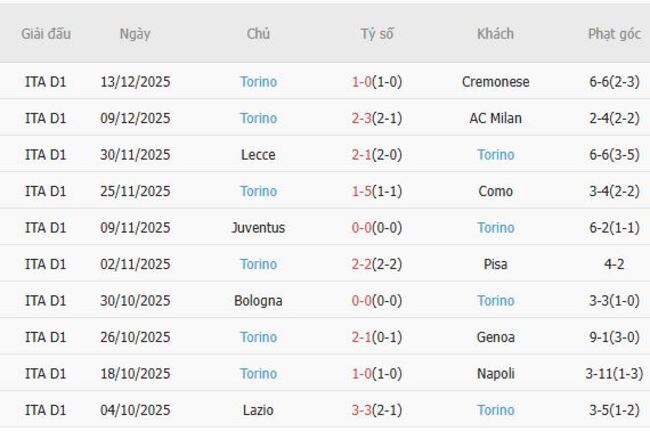Open the Genoa team link
650x431 pixels.
tap(496, 337)
